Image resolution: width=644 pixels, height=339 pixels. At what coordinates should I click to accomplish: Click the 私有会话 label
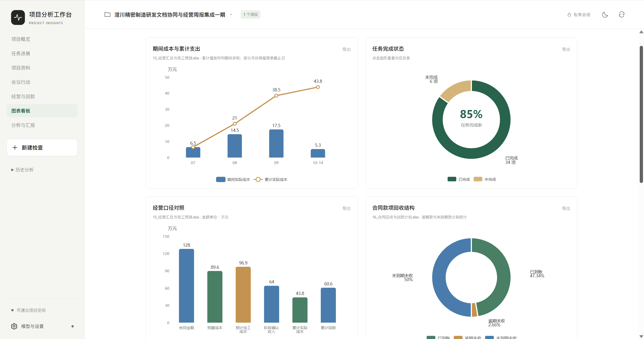point(582,15)
